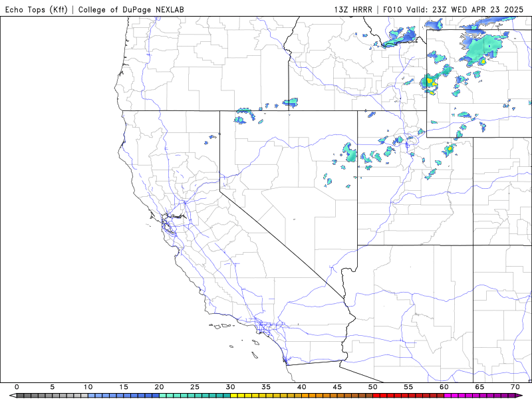Pick the red segment of the color bar
This screenshot has width=532, height=399.
tap(408, 396)
